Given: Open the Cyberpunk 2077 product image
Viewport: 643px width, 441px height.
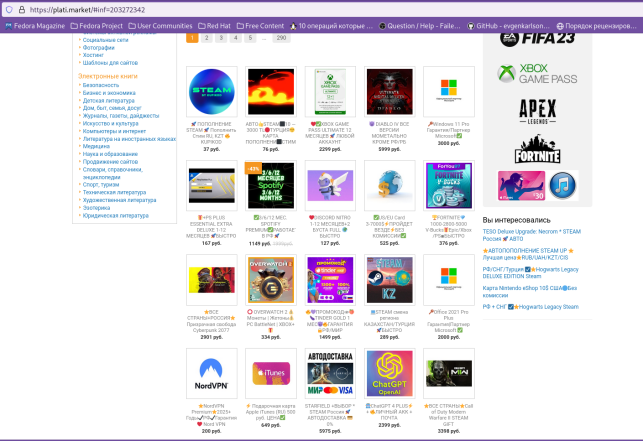Looking at the screenshot, I should [212, 280].
